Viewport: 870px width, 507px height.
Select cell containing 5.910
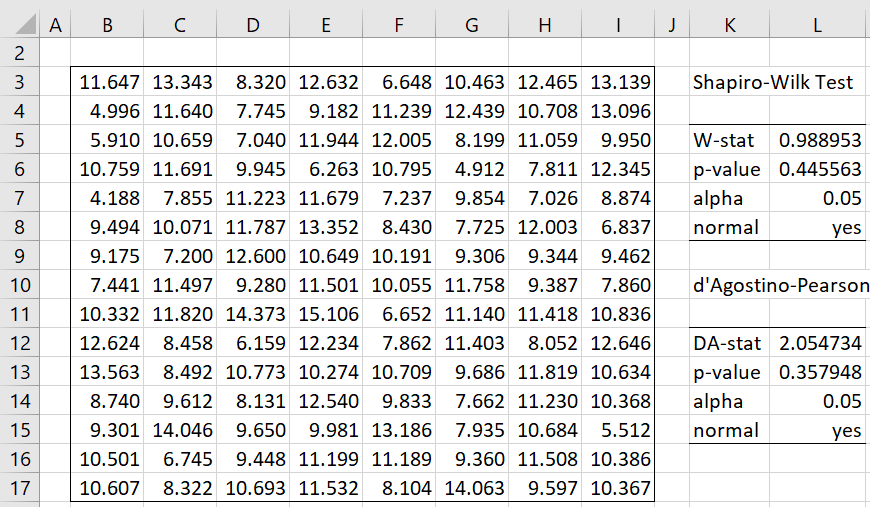point(107,140)
